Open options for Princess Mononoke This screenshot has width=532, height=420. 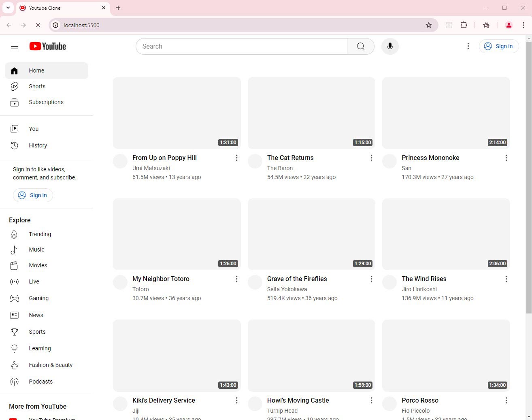tap(506, 158)
